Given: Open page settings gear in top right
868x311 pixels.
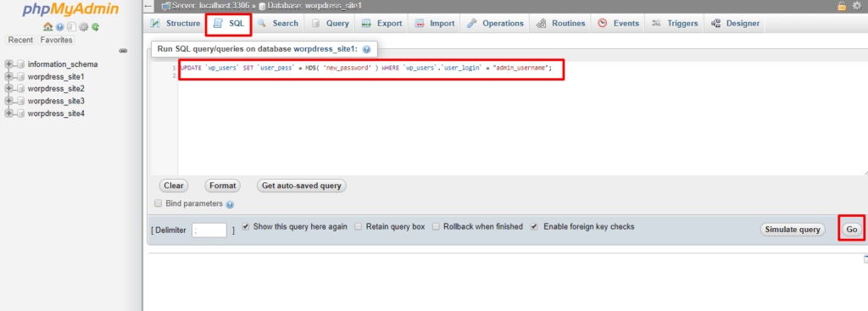Looking at the screenshot, I should coord(858,6).
